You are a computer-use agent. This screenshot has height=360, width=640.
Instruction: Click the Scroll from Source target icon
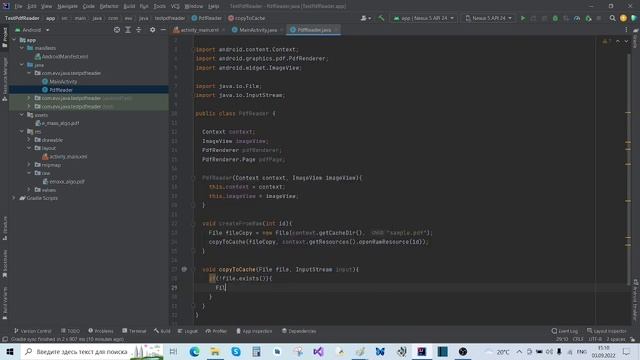117,30
